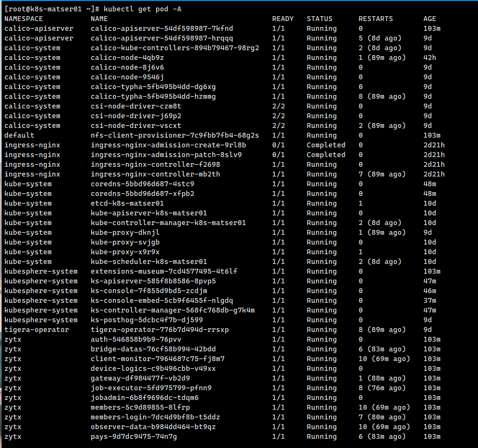Click the NAMESPACE column header
This screenshot has width=478, height=448.
(x=25, y=18)
